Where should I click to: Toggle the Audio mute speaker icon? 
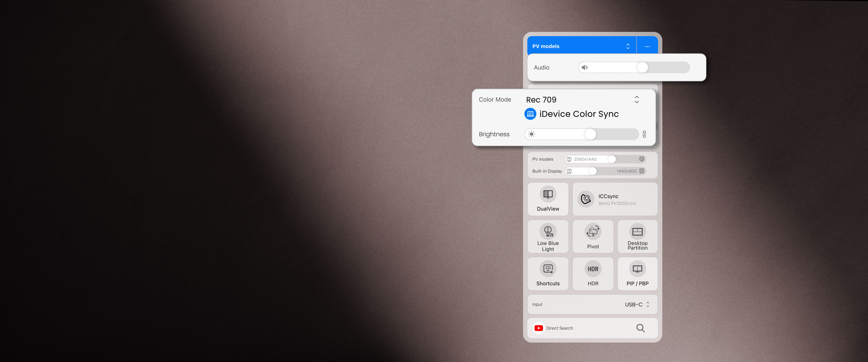(x=585, y=67)
